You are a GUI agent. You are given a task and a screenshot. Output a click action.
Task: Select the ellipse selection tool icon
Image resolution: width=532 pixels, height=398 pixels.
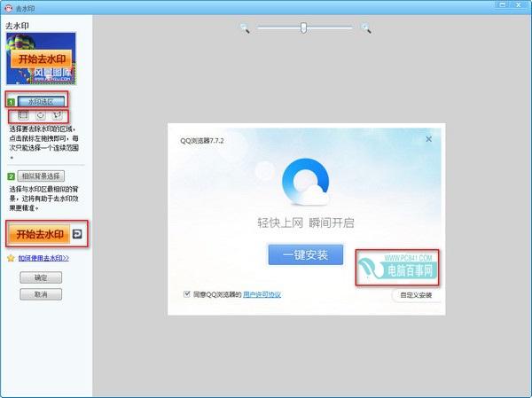41,115
